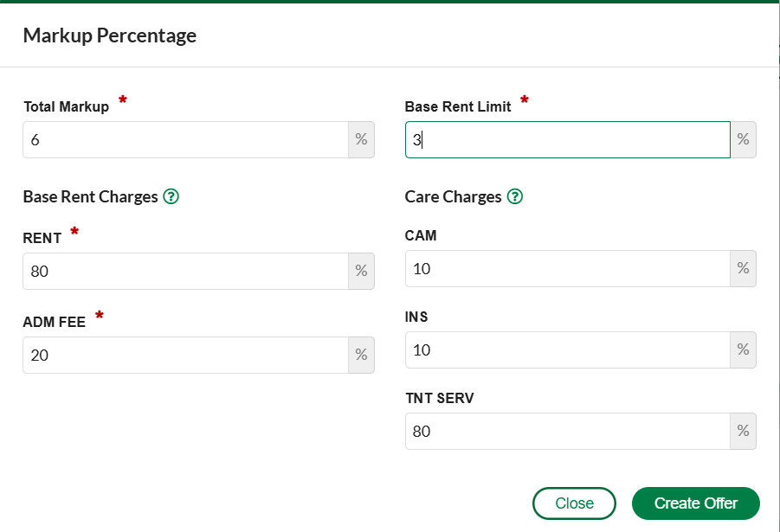Open help icon beside Care Charges
This screenshot has width=780, height=532.
point(515,197)
